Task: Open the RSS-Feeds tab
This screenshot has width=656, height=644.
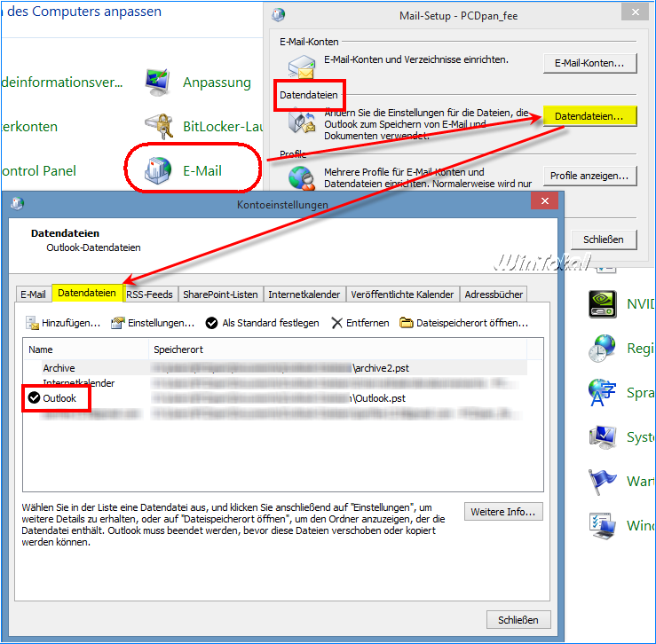Action: tap(149, 295)
